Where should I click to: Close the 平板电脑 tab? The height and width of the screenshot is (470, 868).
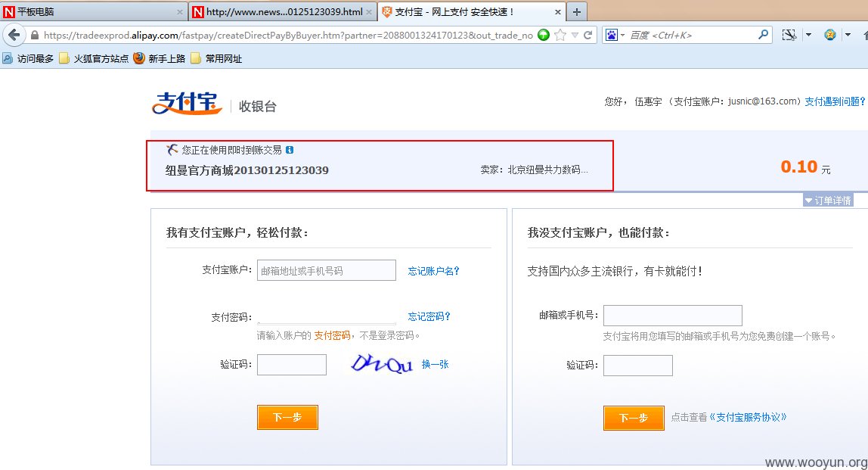(179, 11)
